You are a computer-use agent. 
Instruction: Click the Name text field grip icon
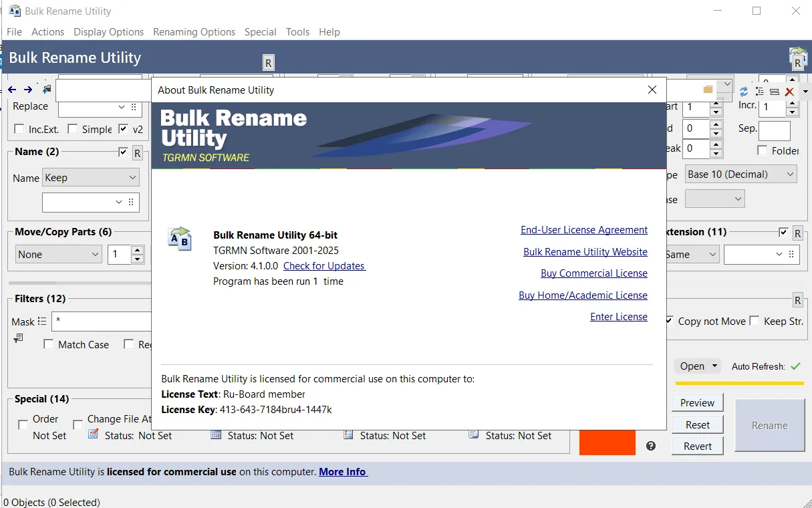click(132, 202)
